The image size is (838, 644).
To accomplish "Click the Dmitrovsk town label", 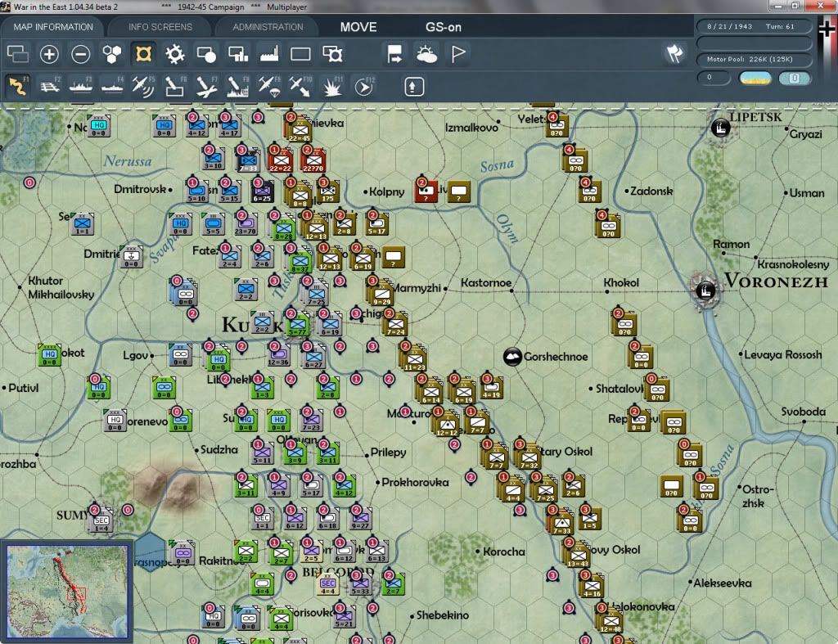I will 140,189.
